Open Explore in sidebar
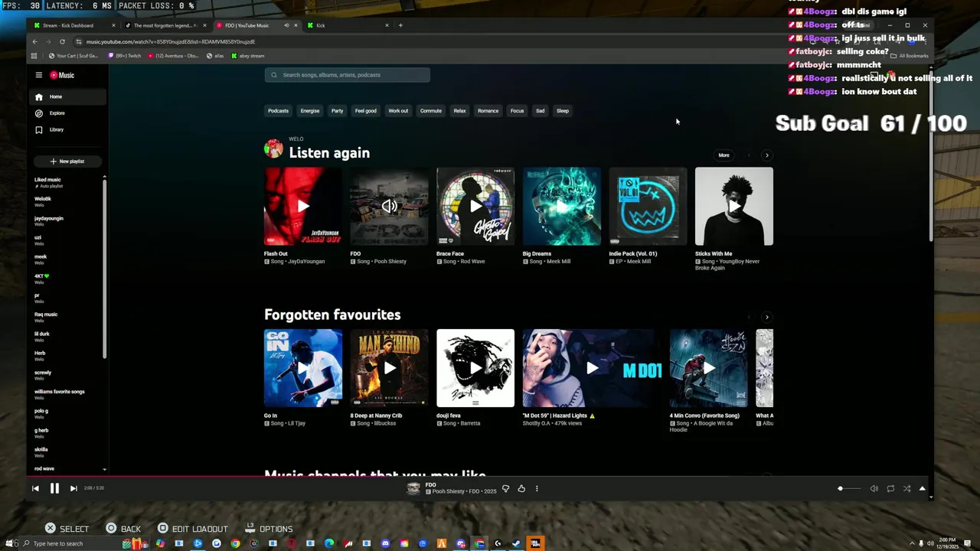Viewport: 980px width, 551px height. click(67, 113)
